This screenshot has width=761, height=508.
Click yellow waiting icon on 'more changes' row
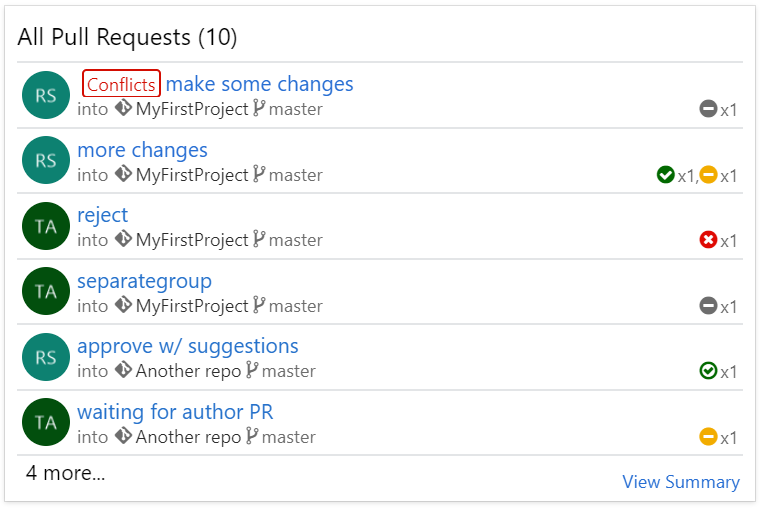click(x=709, y=175)
